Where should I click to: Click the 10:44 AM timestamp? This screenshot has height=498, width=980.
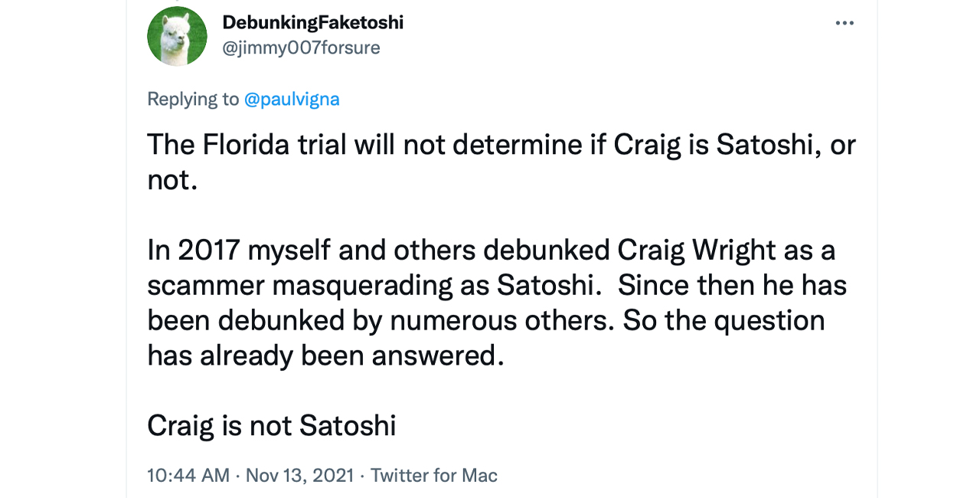(188, 475)
